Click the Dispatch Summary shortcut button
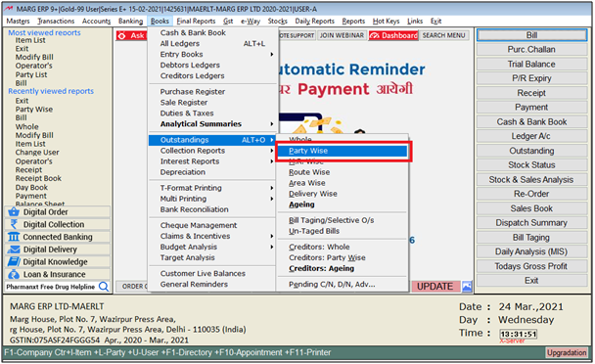 [531, 223]
